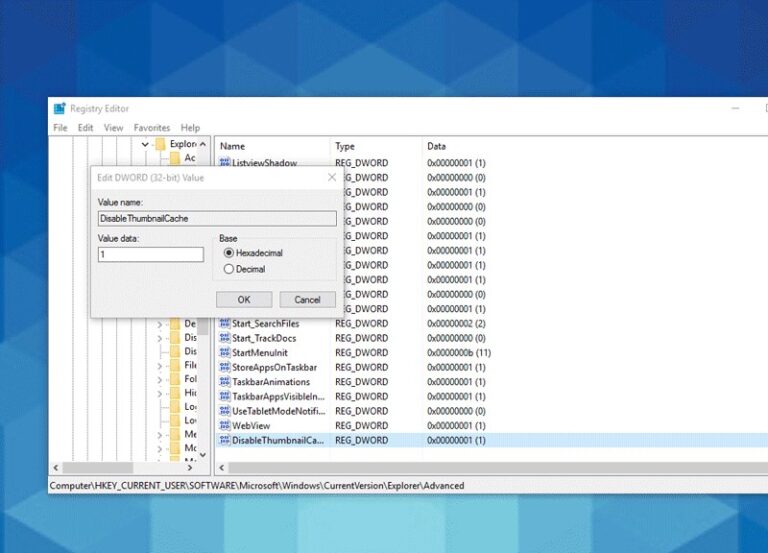Image resolution: width=768 pixels, height=553 pixels.
Task: Click the 'De' key folder icon in tree
Action: [x=175, y=324]
